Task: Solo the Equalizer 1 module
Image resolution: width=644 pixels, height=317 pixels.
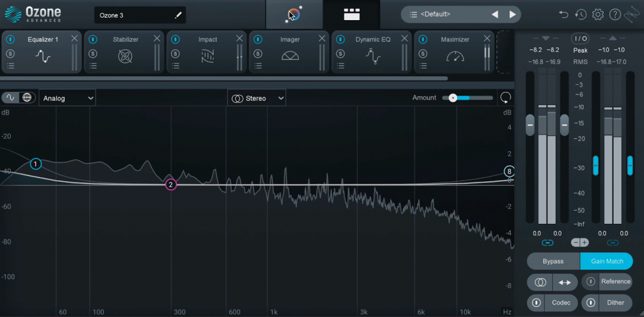Action: (x=11, y=54)
